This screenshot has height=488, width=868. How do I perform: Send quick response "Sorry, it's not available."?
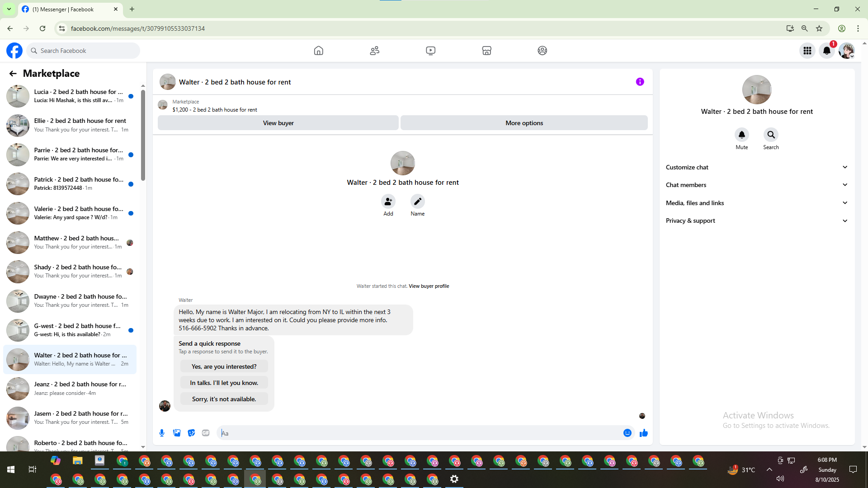pyautogui.click(x=224, y=399)
